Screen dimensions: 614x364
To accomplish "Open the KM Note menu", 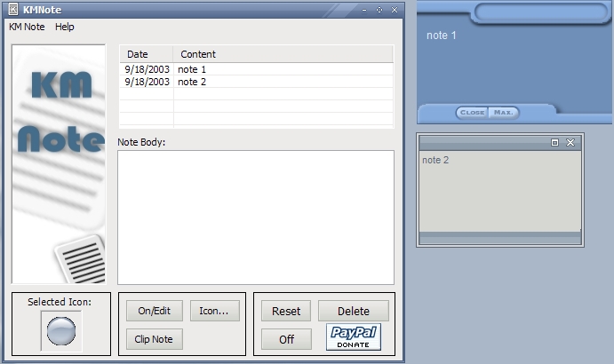I will [x=27, y=27].
